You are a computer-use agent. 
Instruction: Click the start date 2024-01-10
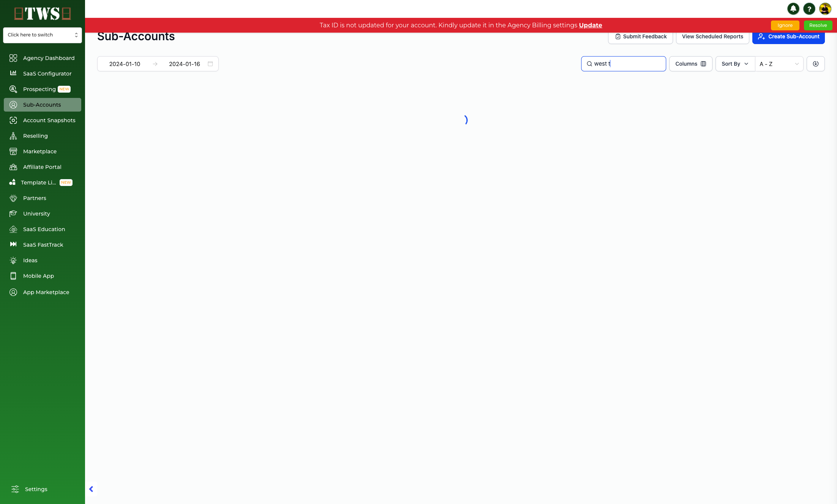pyautogui.click(x=125, y=64)
